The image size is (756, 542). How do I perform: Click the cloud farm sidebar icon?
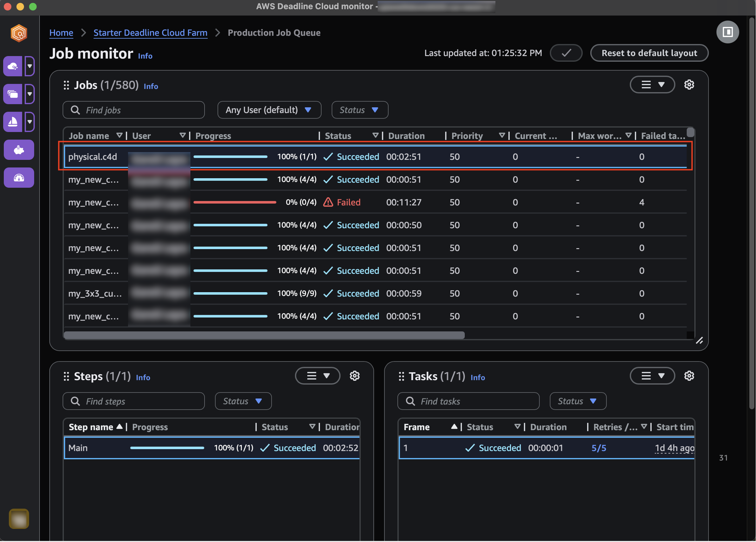tap(13, 66)
